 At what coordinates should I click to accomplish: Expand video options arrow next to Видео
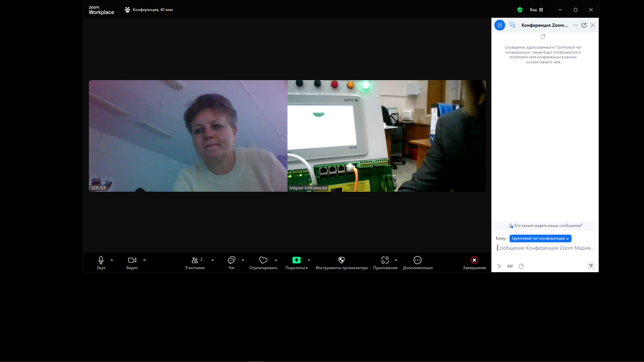(x=145, y=260)
